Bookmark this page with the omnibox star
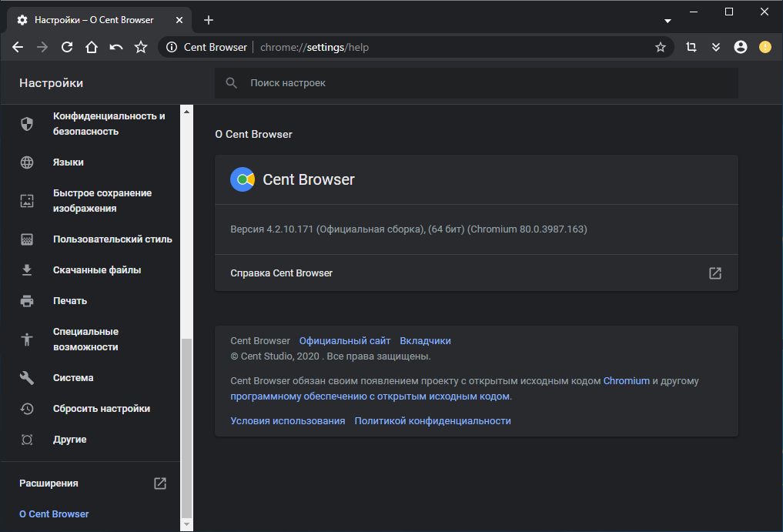783x532 pixels. [660, 48]
